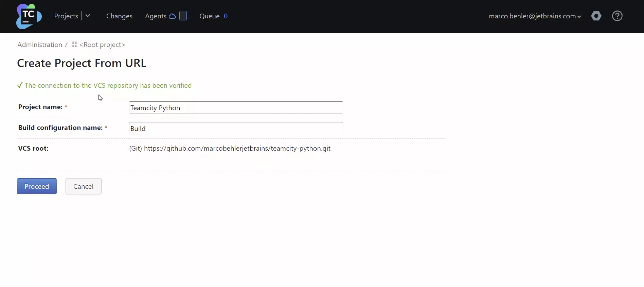Focus the Project name field
This screenshot has height=287, width=644.
[236, 107]
